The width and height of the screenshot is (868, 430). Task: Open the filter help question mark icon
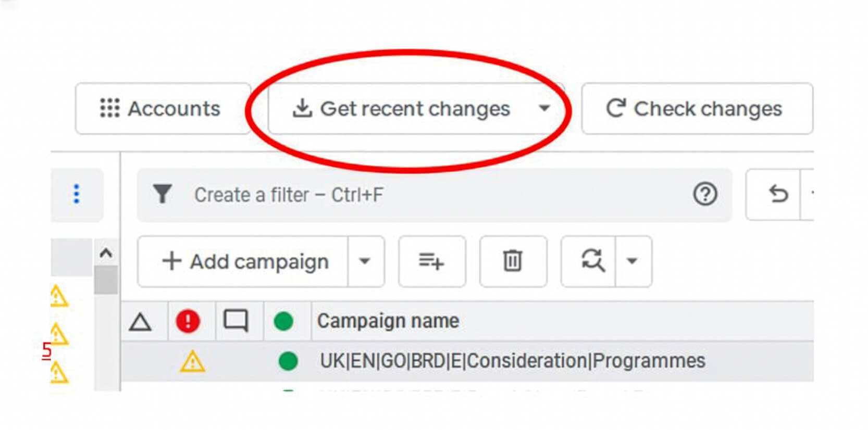(x=705, y=194)
